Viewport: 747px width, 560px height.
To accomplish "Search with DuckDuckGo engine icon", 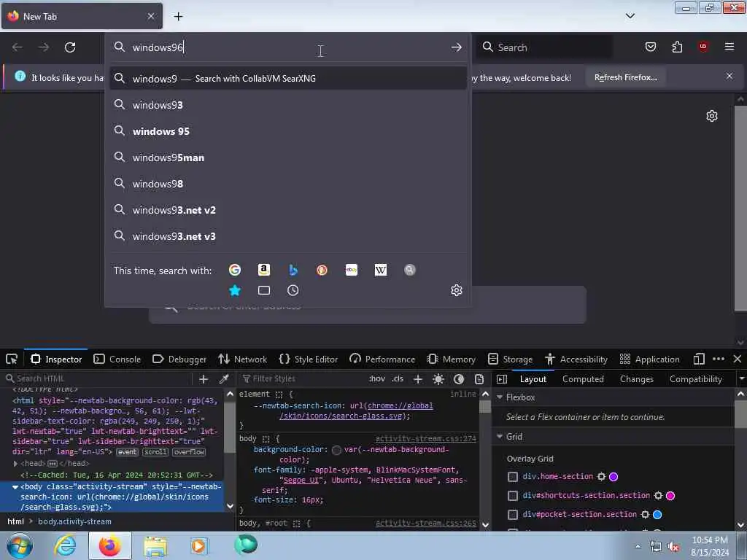I will tap(322, 270).
